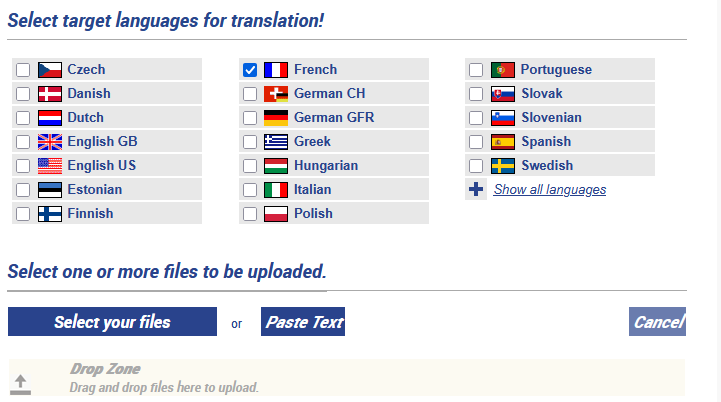Viewport: 721px width, 402px height.
Task: Uncheck the French language checkbox
Action: pos(250,70)
